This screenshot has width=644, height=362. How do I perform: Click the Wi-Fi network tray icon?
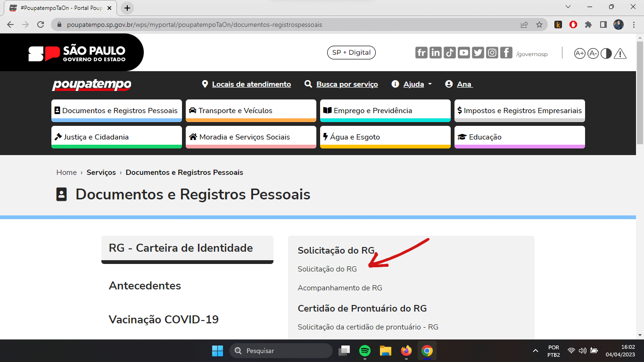pos(571,351)
